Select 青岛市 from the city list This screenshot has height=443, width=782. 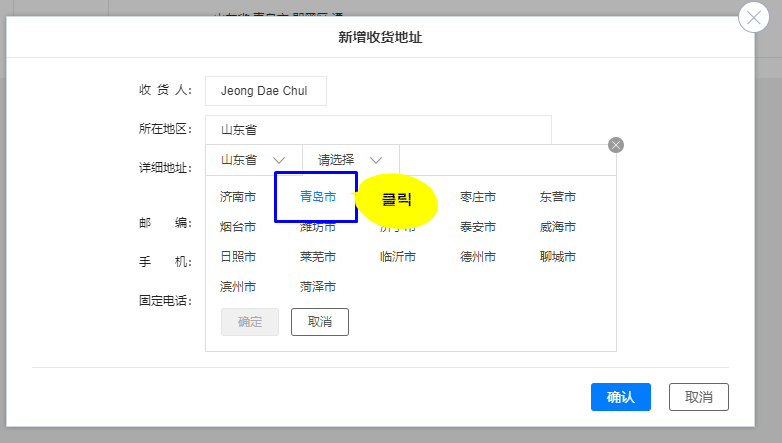(x=317, y=197)
